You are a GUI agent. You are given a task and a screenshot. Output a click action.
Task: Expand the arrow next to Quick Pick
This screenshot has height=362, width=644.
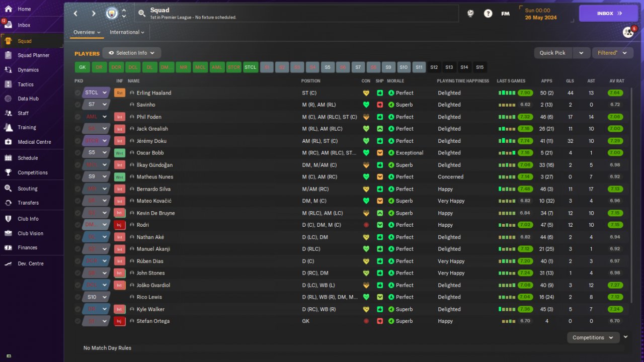coord(581,53)
